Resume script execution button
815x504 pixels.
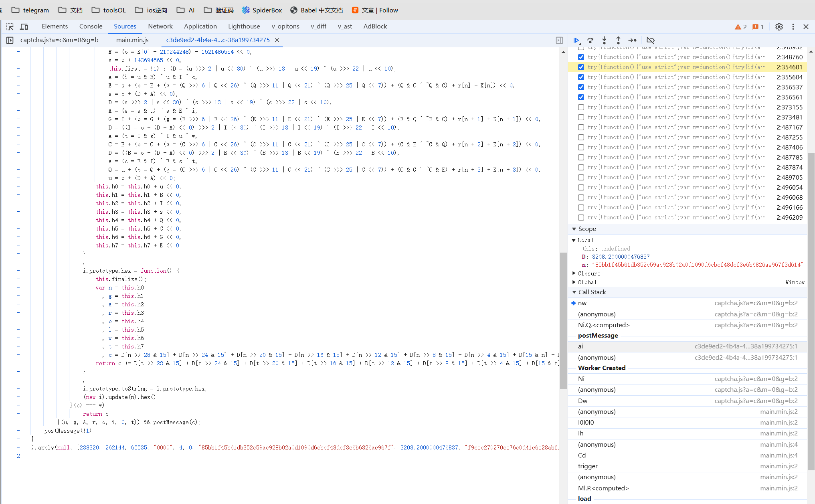point(576,40)
